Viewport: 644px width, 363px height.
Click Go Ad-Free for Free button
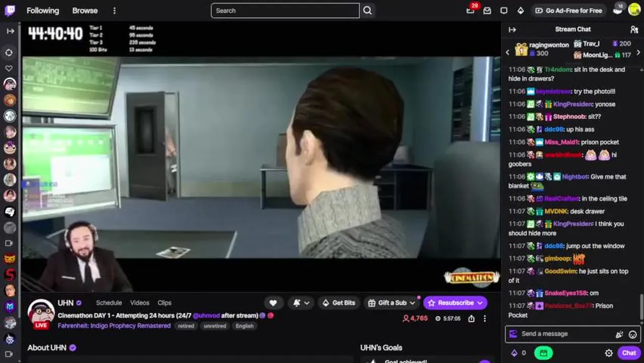[x=568, y=11]
